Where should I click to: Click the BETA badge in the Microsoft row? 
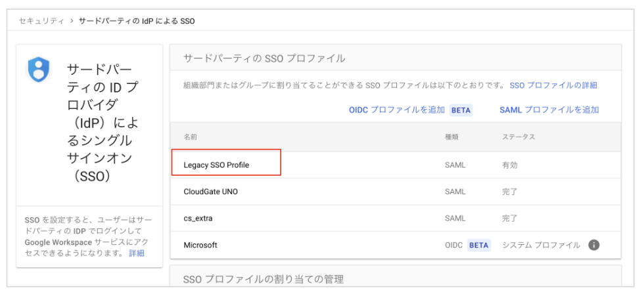pos(479,245)
